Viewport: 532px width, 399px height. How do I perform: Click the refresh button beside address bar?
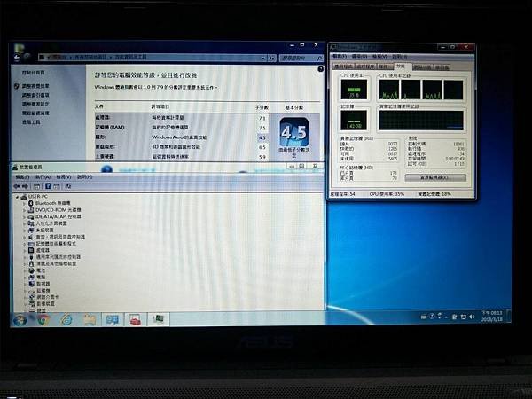click(272, 59)
